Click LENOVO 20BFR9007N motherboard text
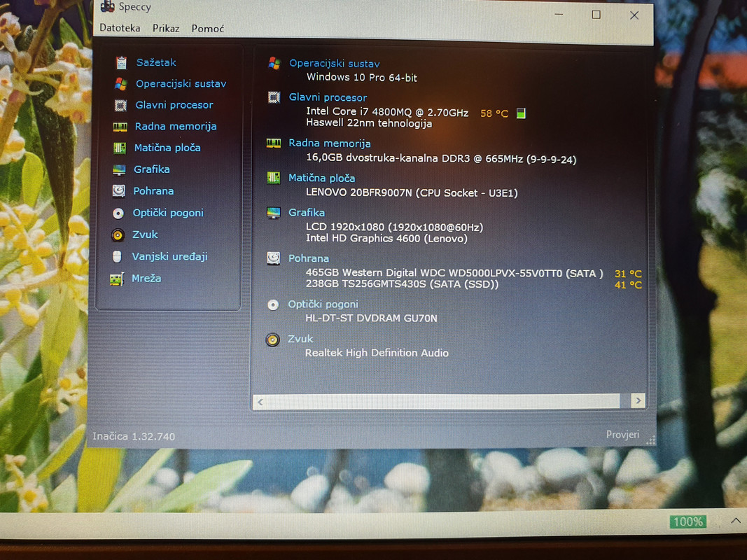Viewport: 747px width, 560px height. tap(412, 193)
